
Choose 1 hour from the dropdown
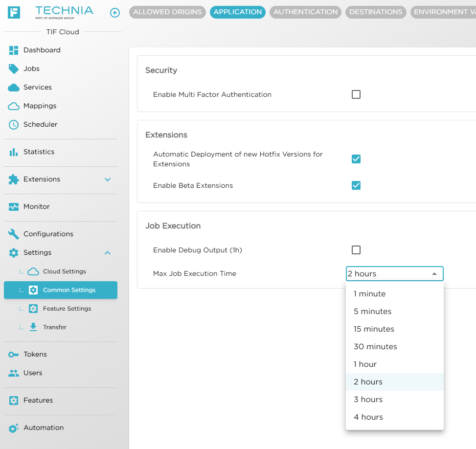[394, 364]
